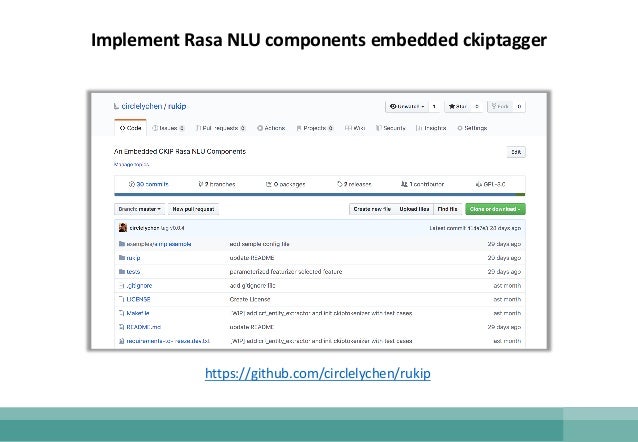Open the Security tab
This screenshot has height=442, width=638.
[x=391, y=128]
